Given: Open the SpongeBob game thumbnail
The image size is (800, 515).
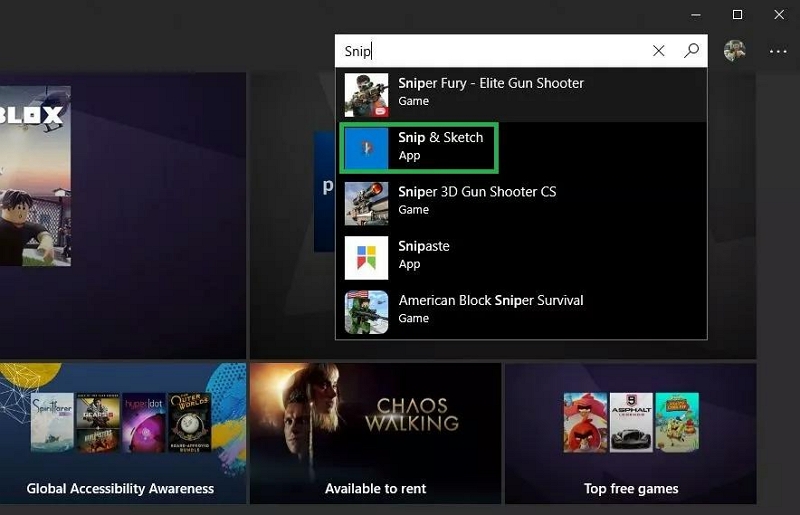Looking at the screenshot, I should point(677,423).
